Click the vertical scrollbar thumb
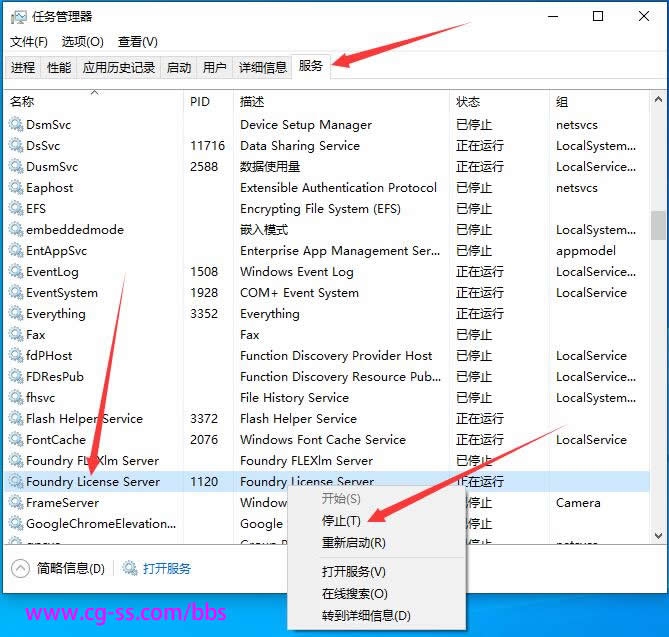Image resolution: width=669 pixels, height=637 pixels. tap(657, 226)
